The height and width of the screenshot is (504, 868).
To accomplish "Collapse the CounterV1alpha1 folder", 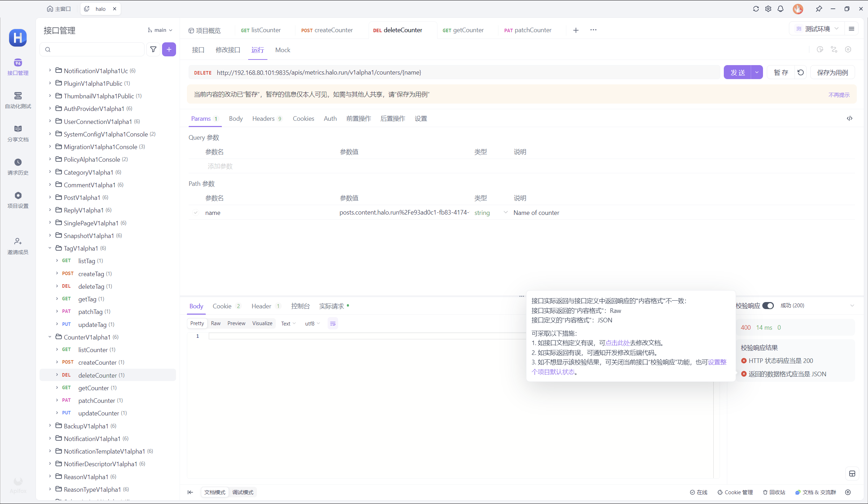I will point(50,337).
